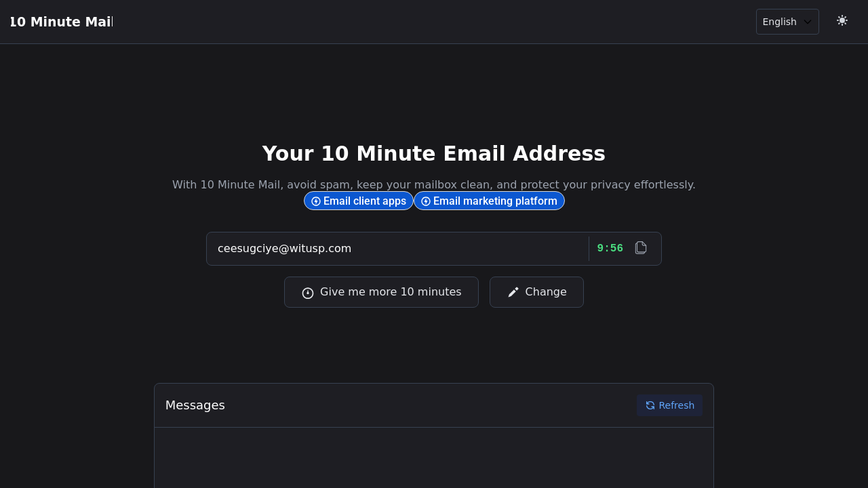
Task: Toggle the light/dark theme sun icon
Action: pos(842,21)
